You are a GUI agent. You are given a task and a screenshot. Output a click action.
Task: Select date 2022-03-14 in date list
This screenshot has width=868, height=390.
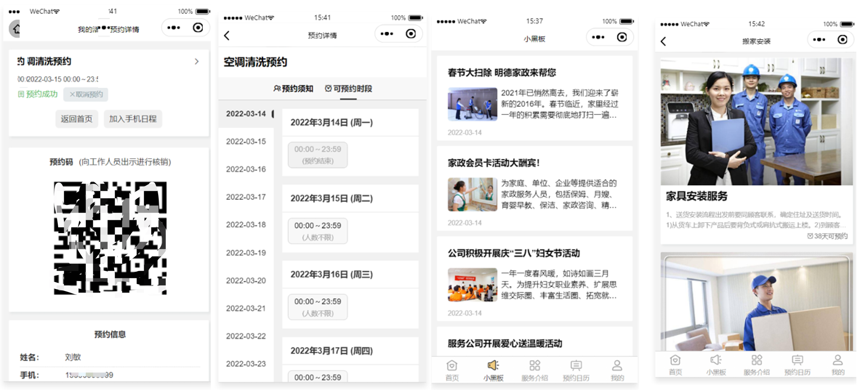point(246,114)
